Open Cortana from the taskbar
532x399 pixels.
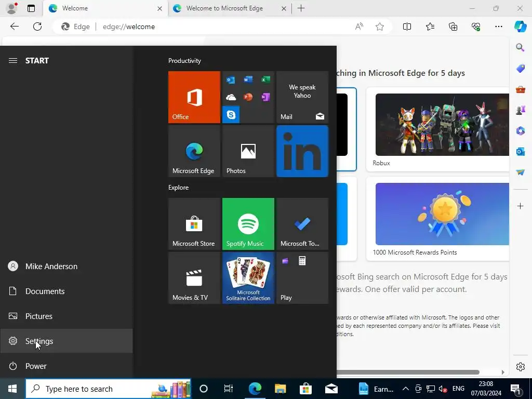[204, 389]
